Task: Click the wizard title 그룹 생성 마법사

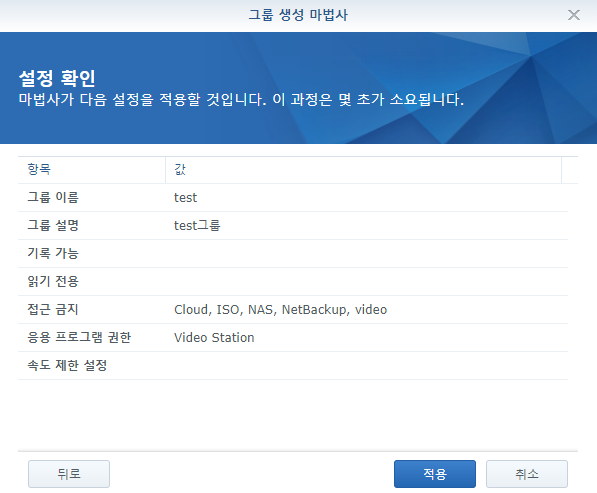Action: (x=298, y=15)
